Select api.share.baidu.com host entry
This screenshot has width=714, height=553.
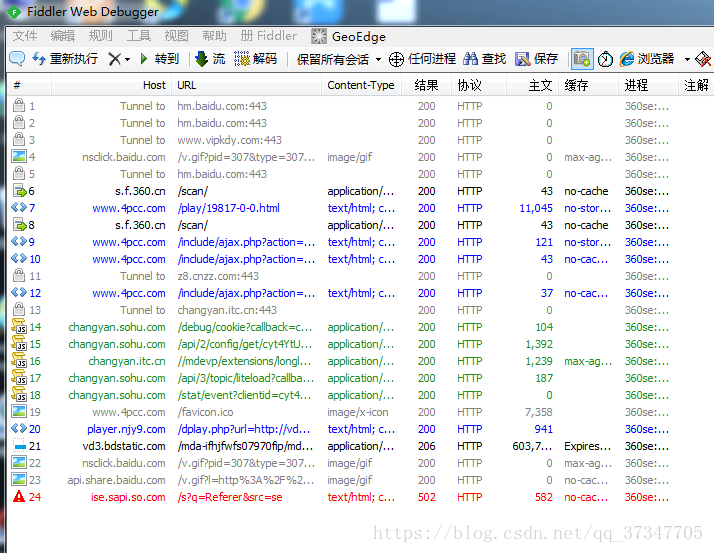117,480
